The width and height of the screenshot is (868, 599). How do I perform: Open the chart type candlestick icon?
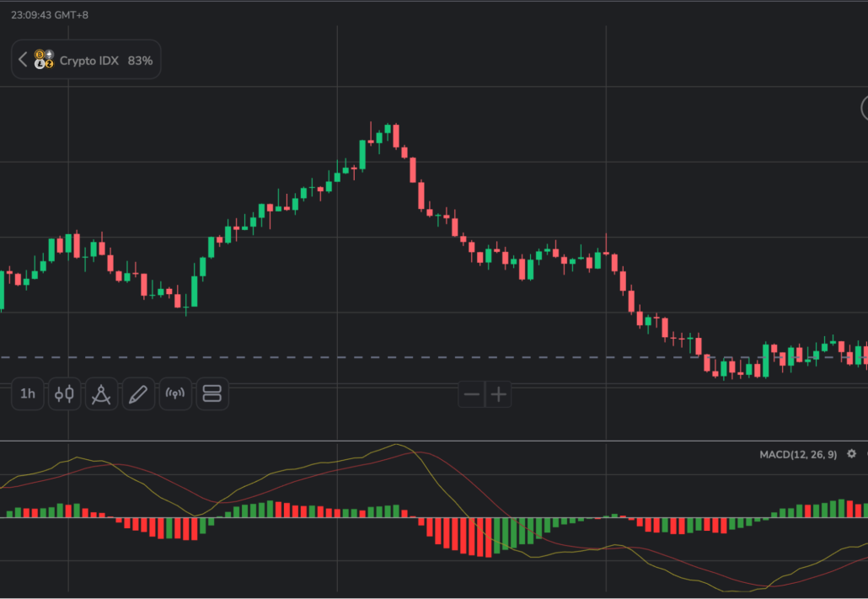[64, 393]
